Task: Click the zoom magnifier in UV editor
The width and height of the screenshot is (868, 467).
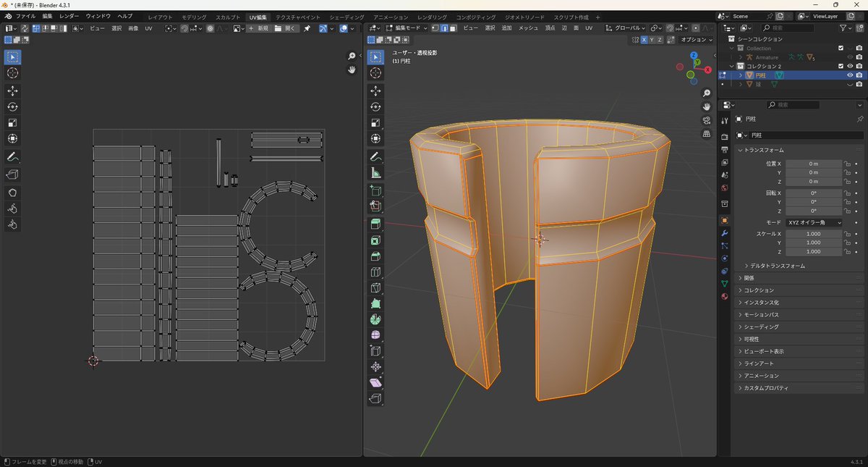Action: coord(352,56)
